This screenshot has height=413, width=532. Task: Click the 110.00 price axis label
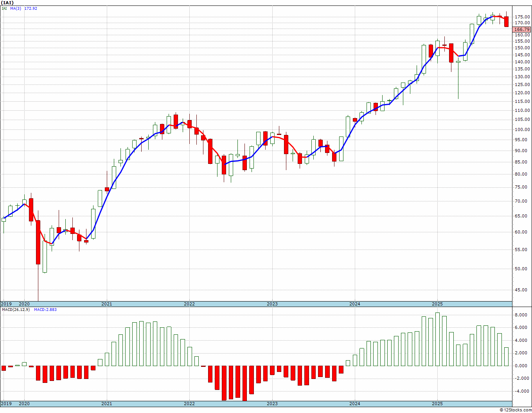click(522, 110)
